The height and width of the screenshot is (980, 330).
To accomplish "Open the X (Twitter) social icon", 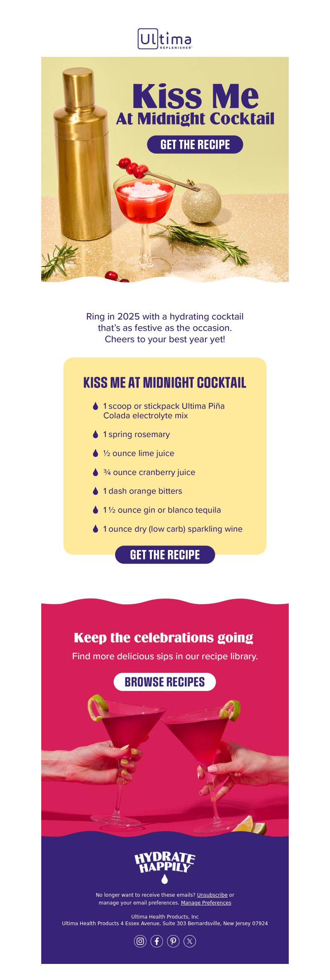I will point(190,941).
